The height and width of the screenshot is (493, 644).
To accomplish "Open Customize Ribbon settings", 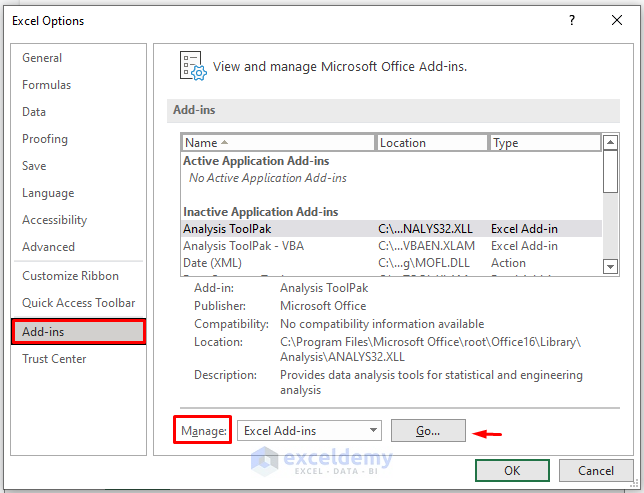I will click(70, 276).
